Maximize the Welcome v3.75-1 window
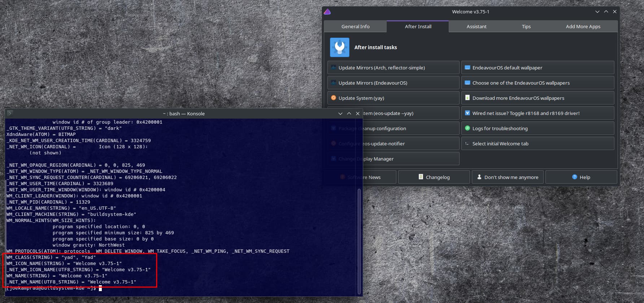Screen dimensions: 644x303 (x=606, y=12)
